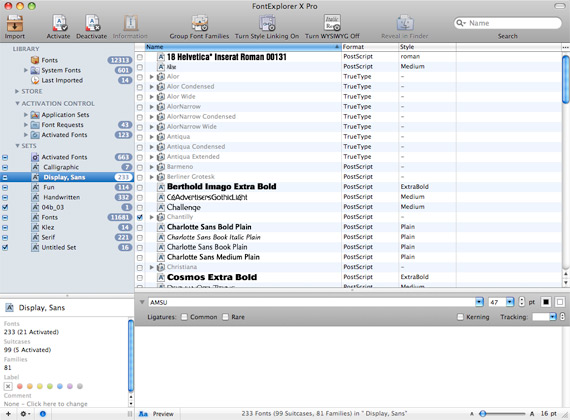Select the Klez set
Viewport: 570px width, 420px height.
48,227
